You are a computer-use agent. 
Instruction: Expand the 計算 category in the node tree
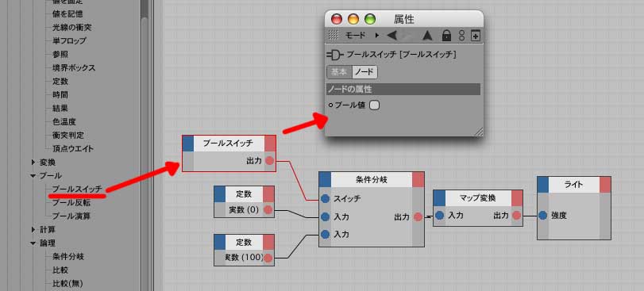pyautogui.click(x=33, y=229)
